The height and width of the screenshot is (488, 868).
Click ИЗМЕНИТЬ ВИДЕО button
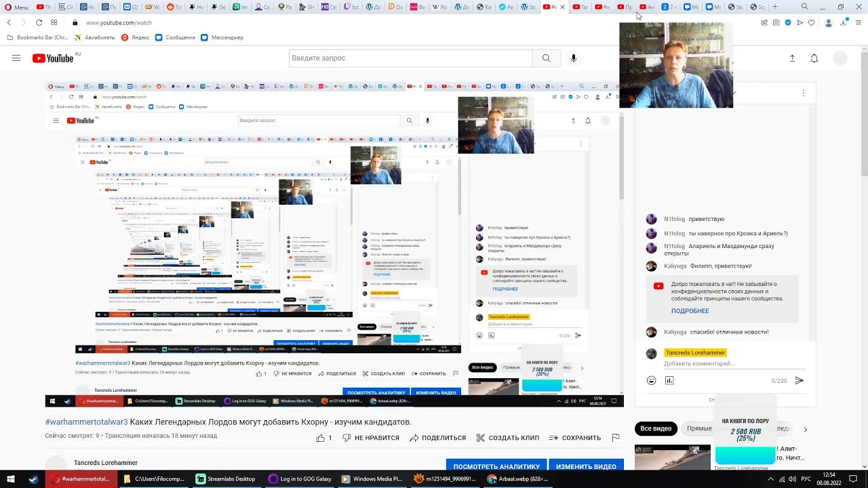click(586, 466)
